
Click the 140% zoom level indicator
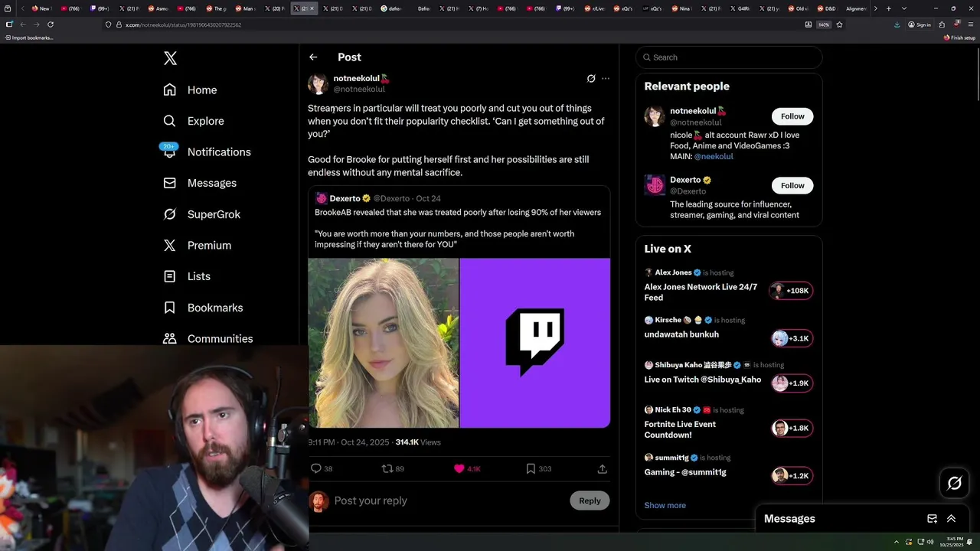(823, 24)
